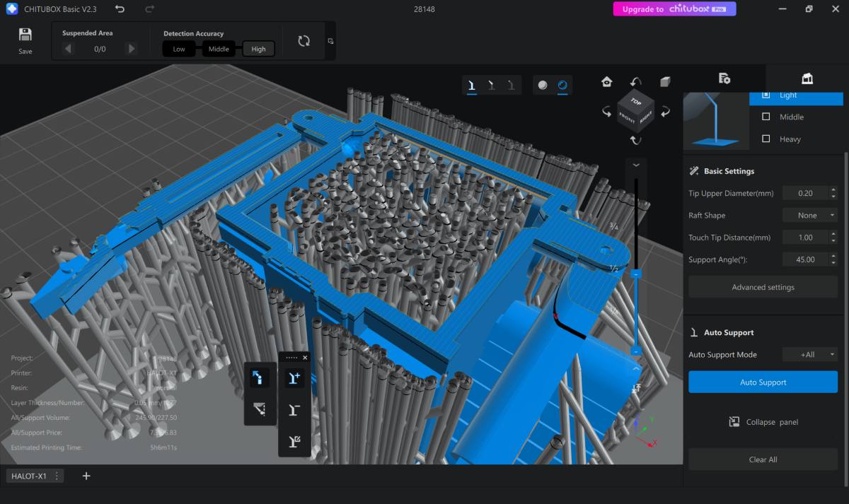Viewport: 849px width, 504px height.
Task: Select the edit support tool
Action: (x=294, y=441)
